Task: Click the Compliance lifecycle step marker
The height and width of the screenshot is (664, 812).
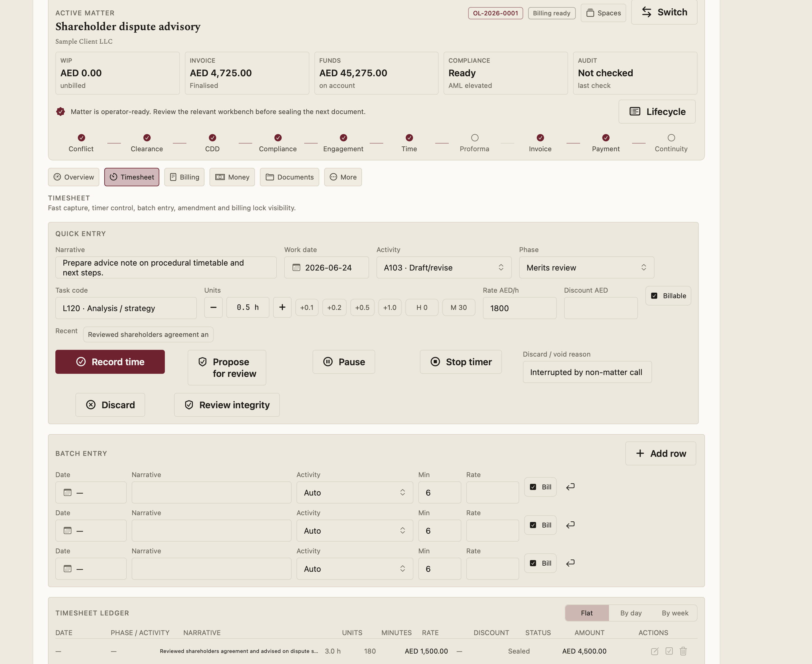Action: pos(278,138)
